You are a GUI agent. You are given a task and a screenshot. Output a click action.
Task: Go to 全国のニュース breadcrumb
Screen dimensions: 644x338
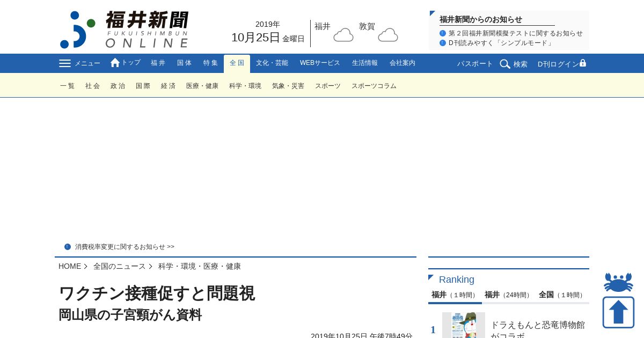tap(120, 266)
